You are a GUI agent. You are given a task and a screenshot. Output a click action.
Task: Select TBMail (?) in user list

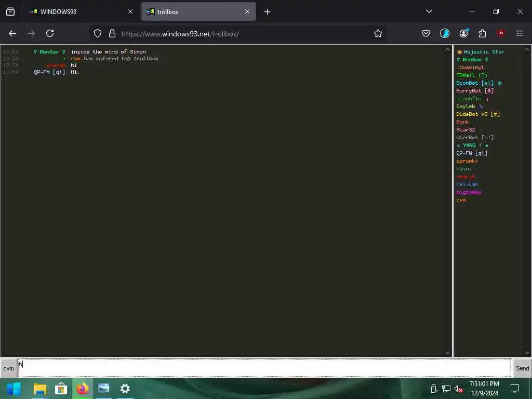(x=472, y=75)
